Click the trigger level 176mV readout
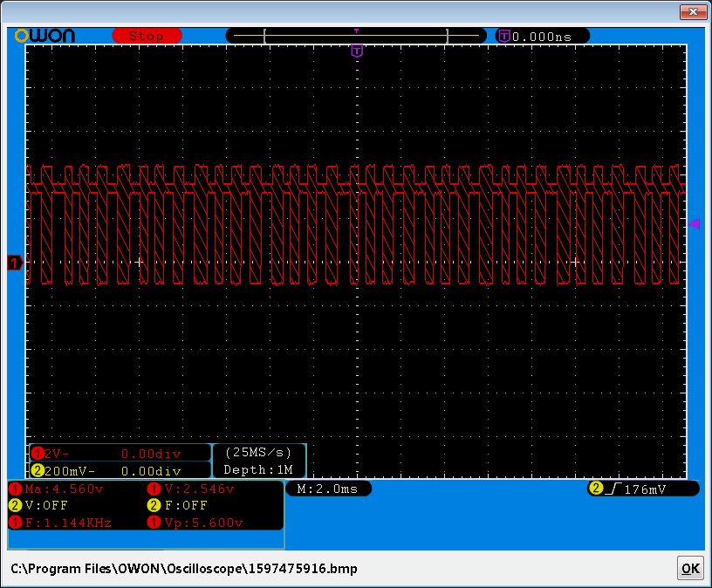 [643, 489]
